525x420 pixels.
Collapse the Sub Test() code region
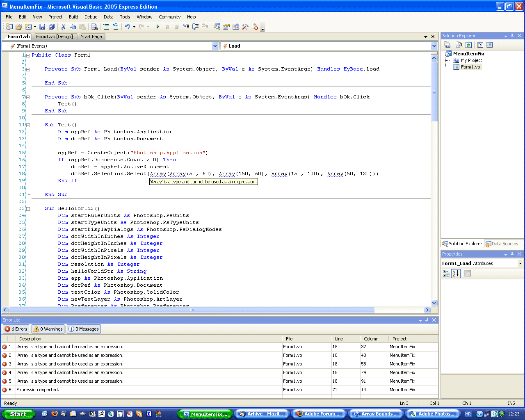tap(28, 125)
